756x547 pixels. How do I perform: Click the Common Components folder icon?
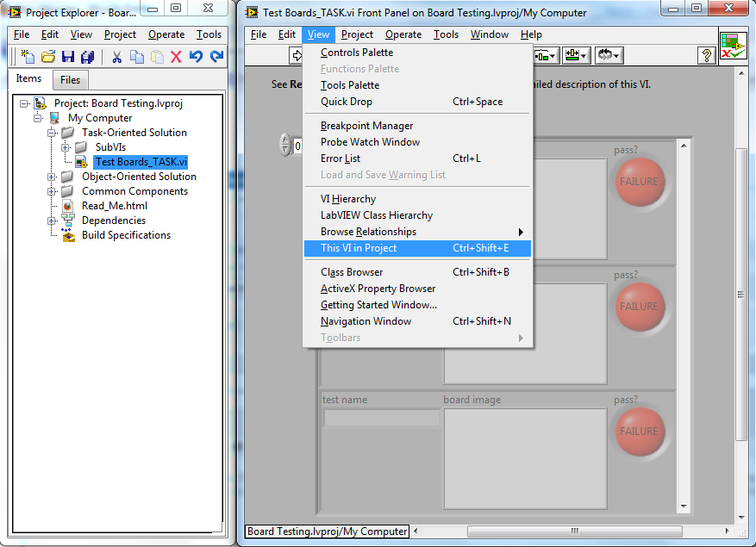(67, 191)
